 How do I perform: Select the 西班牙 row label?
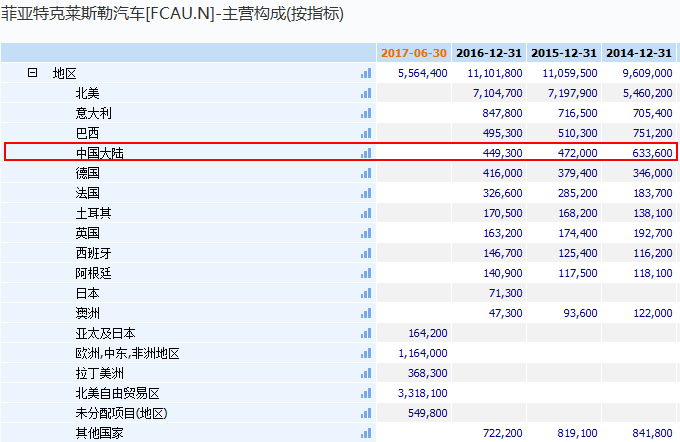(x=94, y=253)
